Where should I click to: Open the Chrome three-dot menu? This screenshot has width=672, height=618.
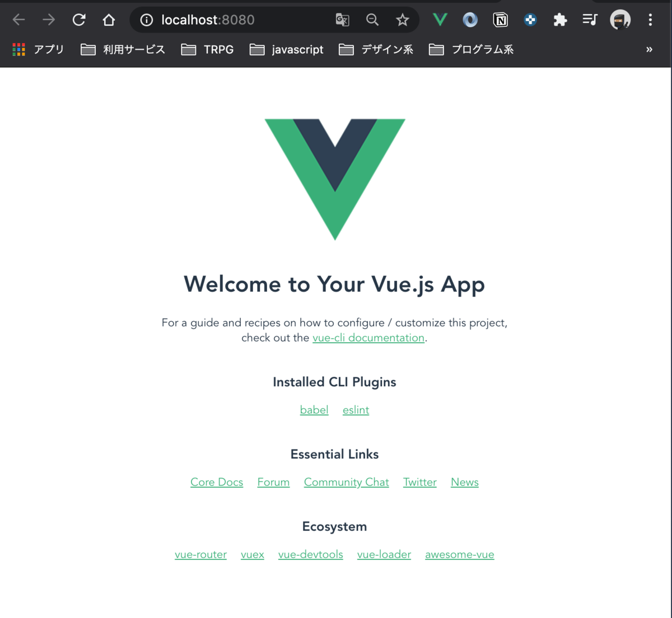click(x=650, y=20)
